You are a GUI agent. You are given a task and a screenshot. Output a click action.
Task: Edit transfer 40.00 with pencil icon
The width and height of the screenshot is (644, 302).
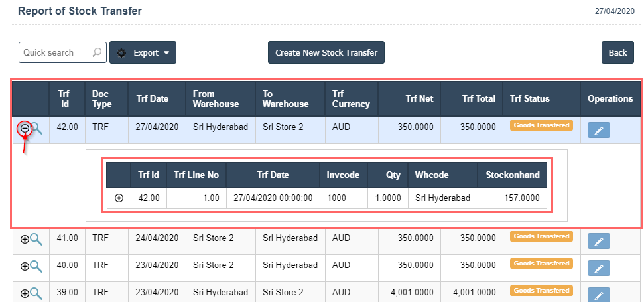(x=598, y=268)
